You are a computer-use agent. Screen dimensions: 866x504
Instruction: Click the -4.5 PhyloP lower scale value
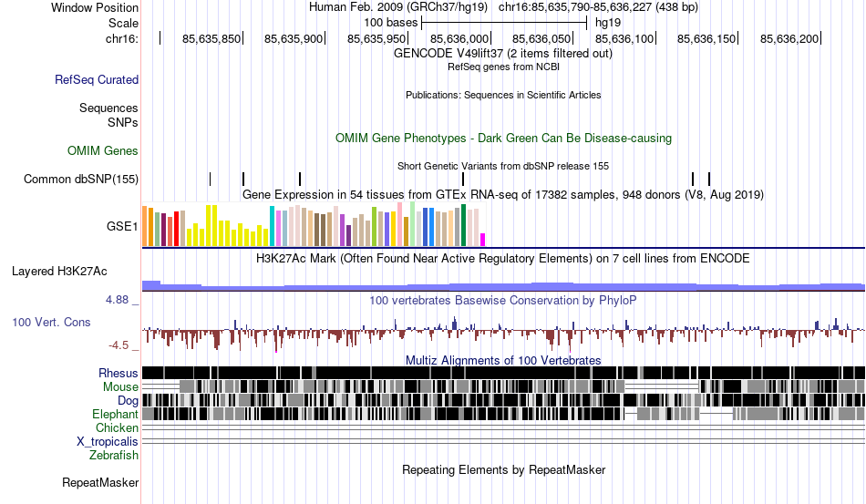pos(119,345)
